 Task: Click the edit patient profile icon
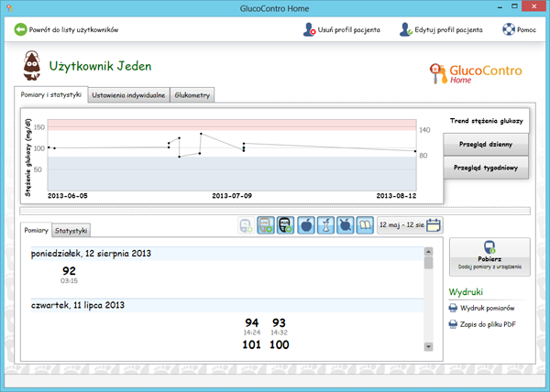coord(406,30)
